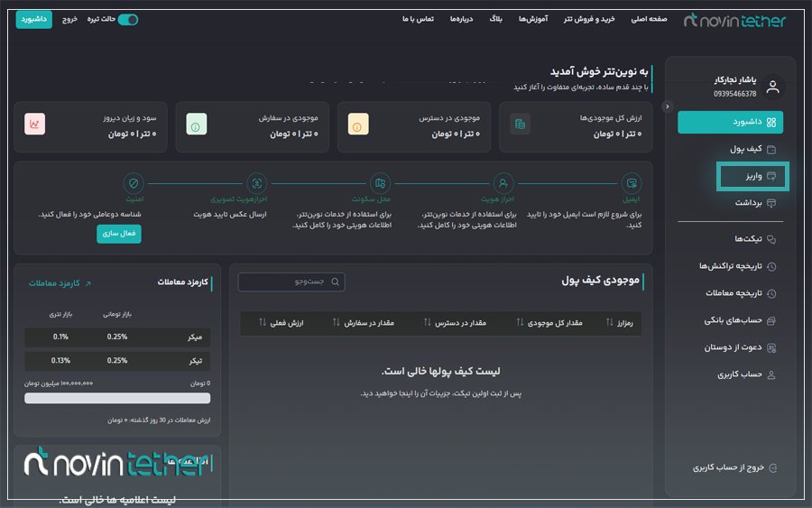Screen dimensions: 812x508
Task: Click the احرازهویت تصویری step icon
Action: (x=256, y=183)
